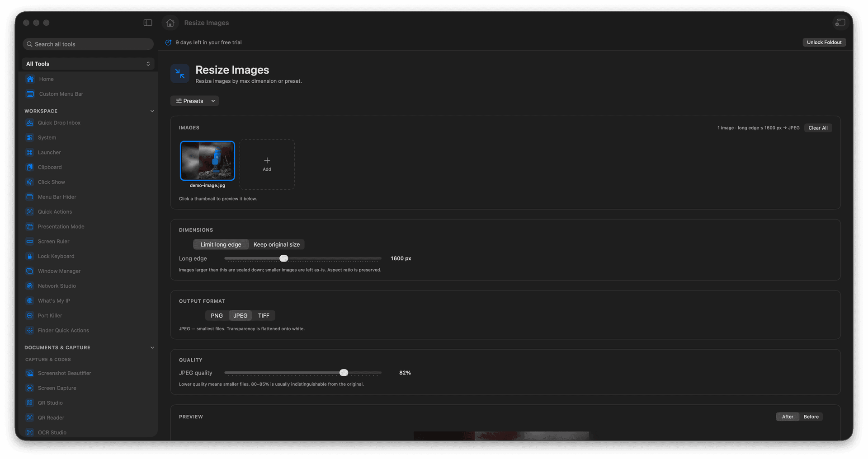The image size is (868, 459).
Task: Click the top-right window layout icon
Action: click(840, 23)
